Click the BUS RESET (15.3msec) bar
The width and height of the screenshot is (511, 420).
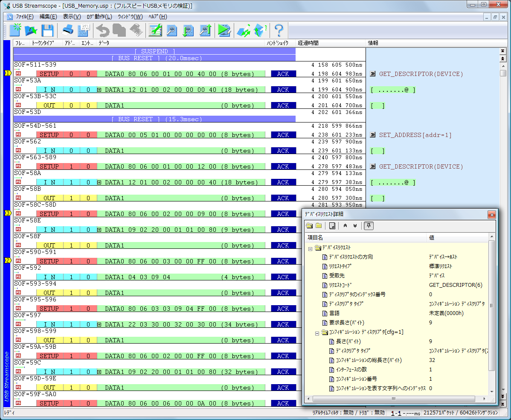tap(154, 119)
